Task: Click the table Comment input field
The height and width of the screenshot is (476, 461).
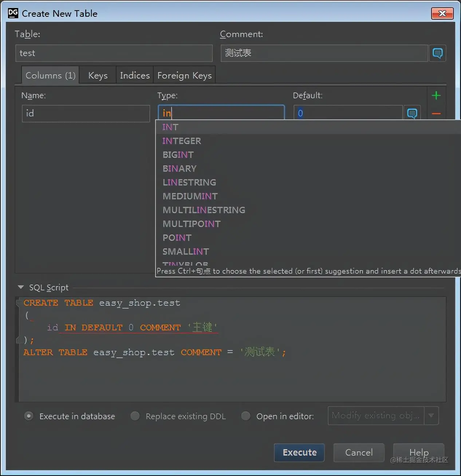Action: click(x=324, y=53)
